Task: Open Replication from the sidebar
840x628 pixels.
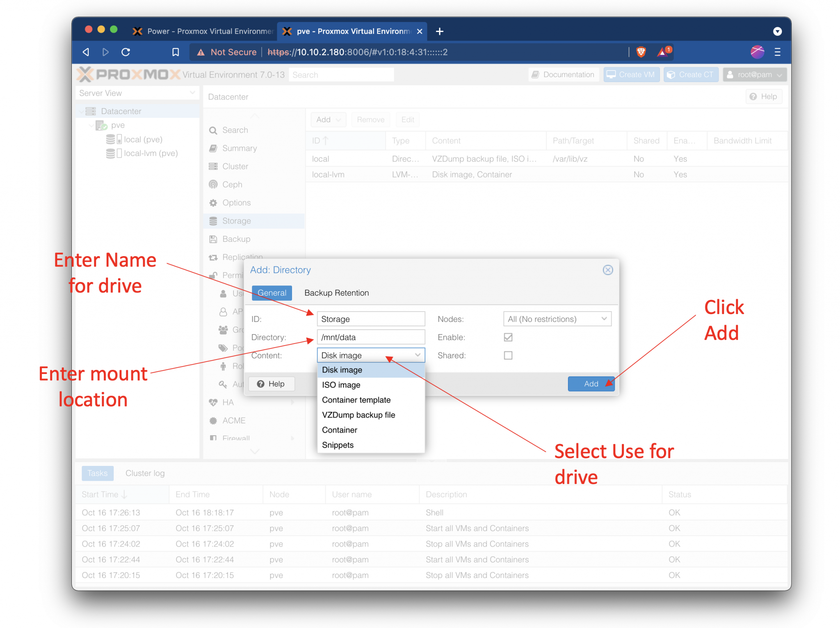Action: (x=214, y=257)
